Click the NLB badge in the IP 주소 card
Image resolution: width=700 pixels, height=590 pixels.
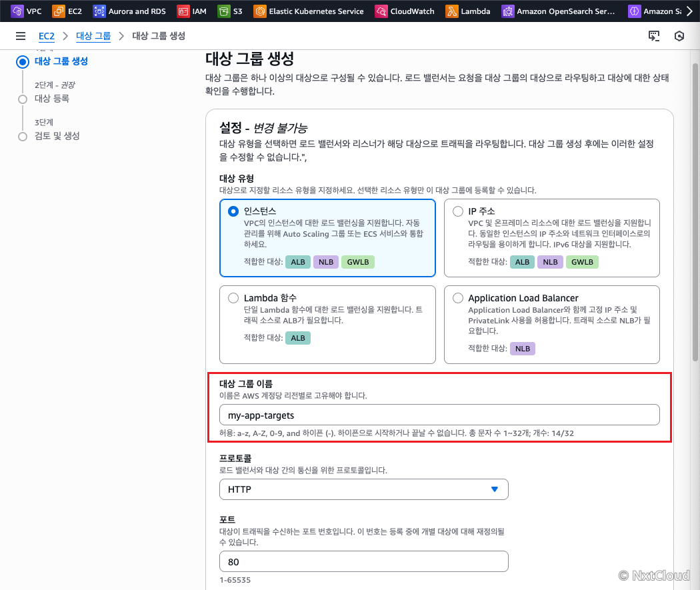(x=550, y=262)
